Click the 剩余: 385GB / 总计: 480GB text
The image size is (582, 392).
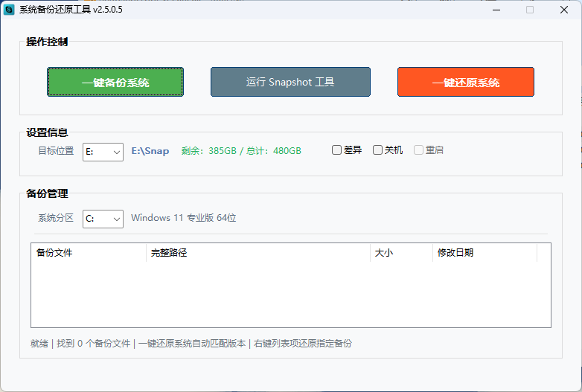(x=241, y=151)
